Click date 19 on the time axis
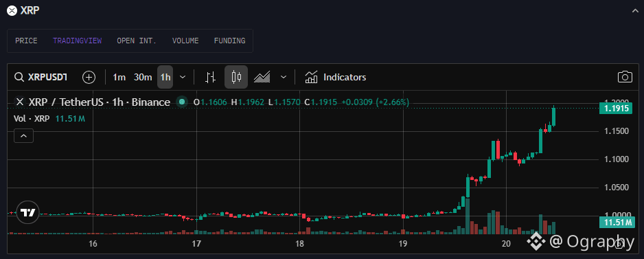Viewport: 644px width, 259px height. 402,244
